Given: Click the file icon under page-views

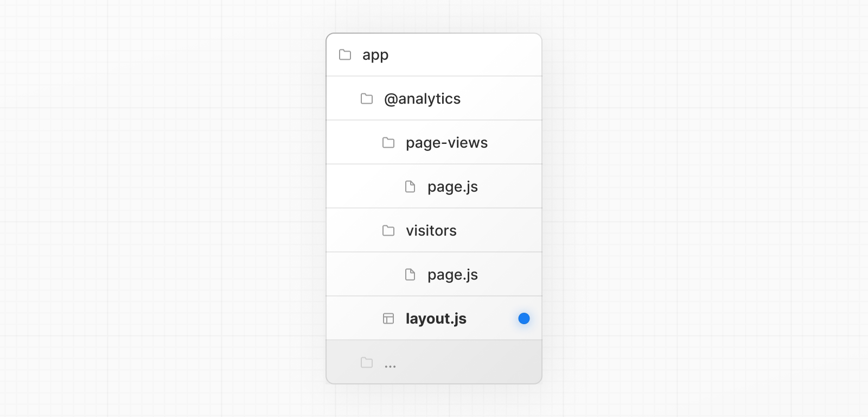Looking at the screenshot, I should pos(410,187).
